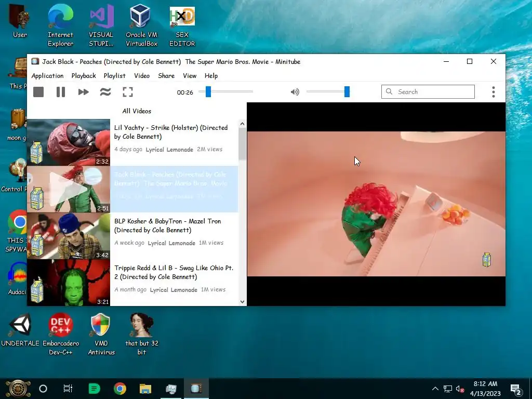Click the video seek slider handle

[208, 91]
